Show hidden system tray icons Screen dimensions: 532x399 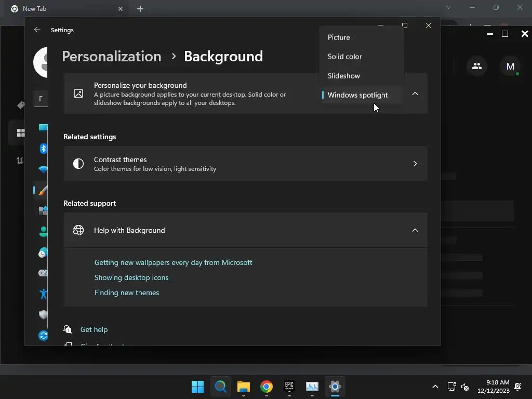point(435,387)
